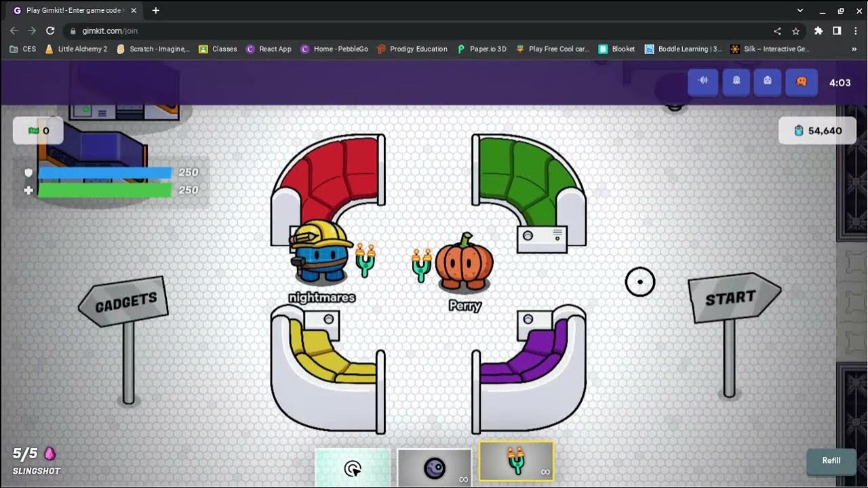Select the Play Gimkit browser tab
The image size is (868, 488).
click(75, 11)
